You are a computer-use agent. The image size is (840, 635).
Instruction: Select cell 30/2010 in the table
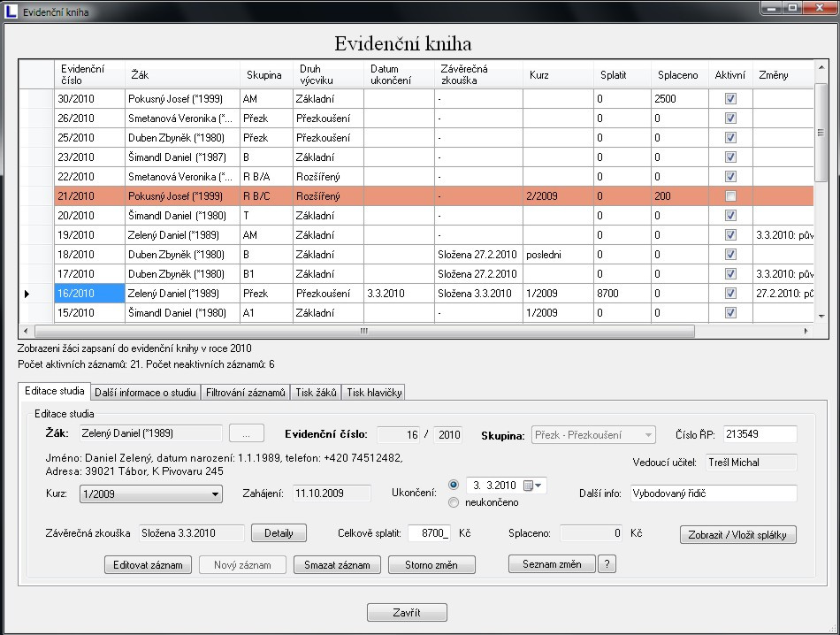89,98
